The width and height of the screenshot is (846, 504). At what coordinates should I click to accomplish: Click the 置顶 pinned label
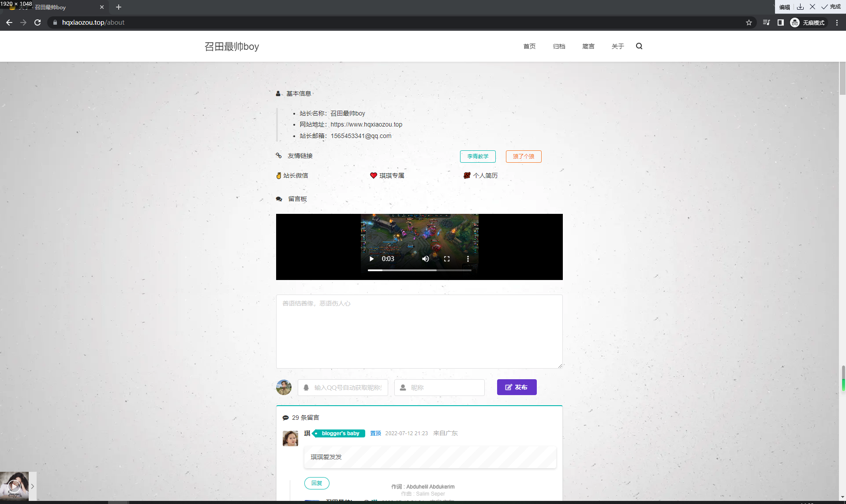coord(375,433)
